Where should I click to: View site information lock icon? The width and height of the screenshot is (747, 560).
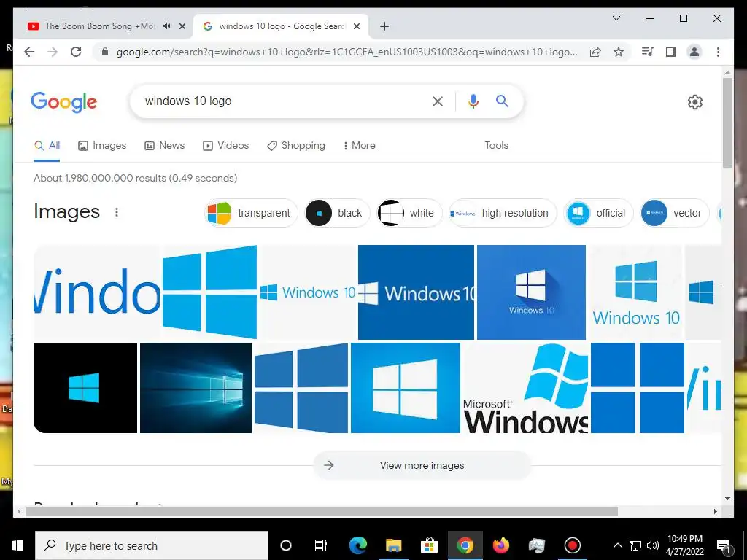pos(105,52)
